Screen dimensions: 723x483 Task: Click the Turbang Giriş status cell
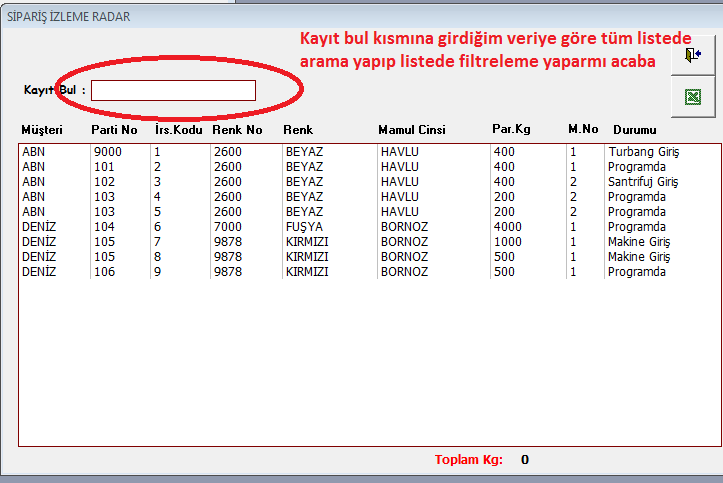click(x=642, y=152)
